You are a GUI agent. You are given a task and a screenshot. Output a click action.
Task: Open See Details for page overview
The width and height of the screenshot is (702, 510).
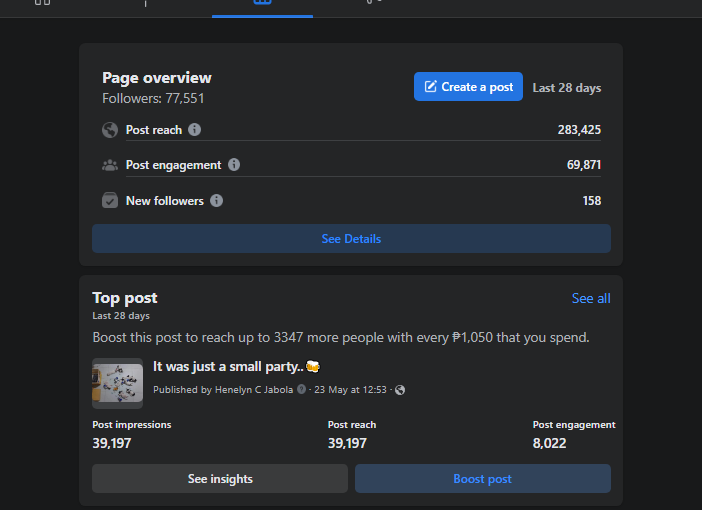pyautogui.click(x=351, y=239)
